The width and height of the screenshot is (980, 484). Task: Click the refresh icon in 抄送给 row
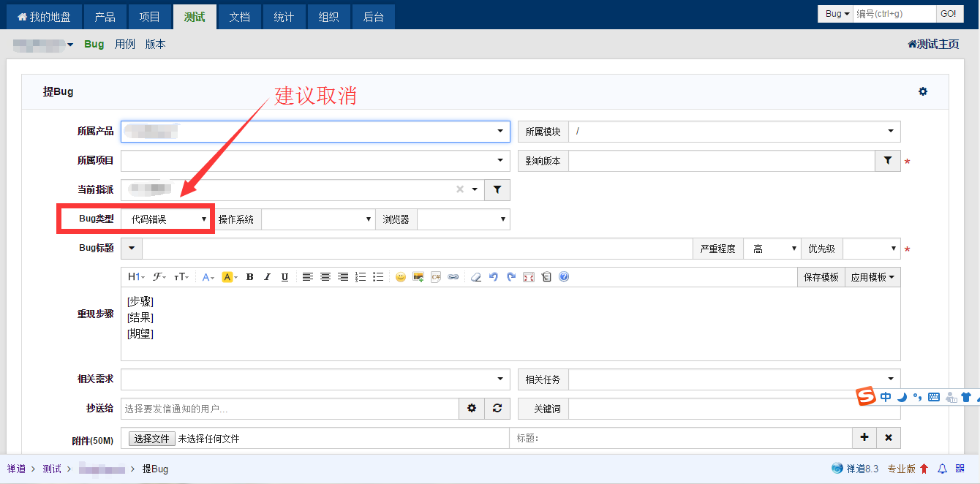(x=497, y=409)
